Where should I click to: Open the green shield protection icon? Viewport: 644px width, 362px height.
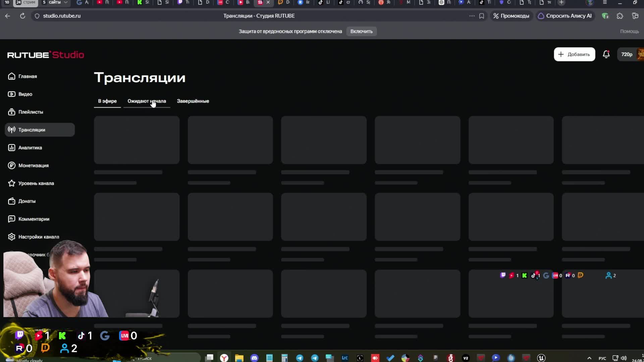tap(605, 16)
